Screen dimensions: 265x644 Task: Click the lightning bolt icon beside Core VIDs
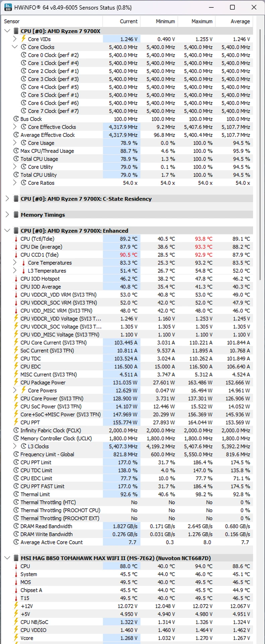click(23, 39)
